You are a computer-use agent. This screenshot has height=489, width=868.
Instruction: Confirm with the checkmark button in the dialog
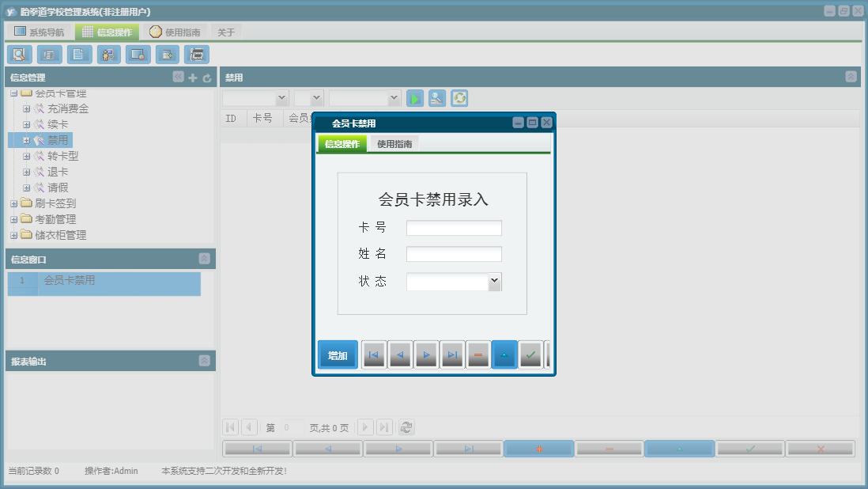[530, 354]
